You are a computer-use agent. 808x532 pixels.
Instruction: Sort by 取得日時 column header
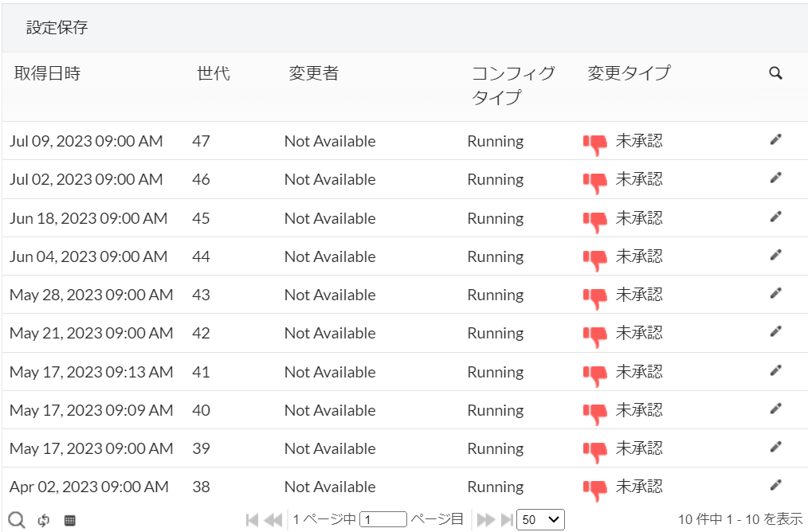click(x=48, y=73)
